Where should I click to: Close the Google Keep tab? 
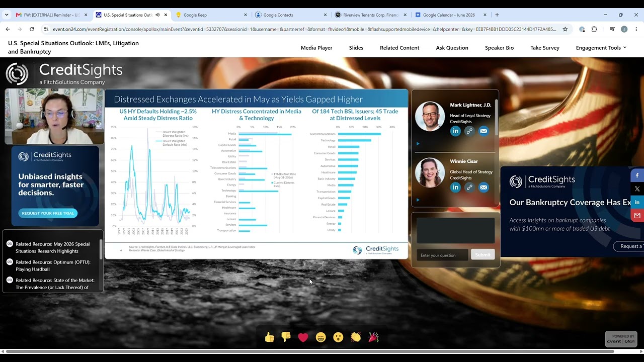coord(246,15)
